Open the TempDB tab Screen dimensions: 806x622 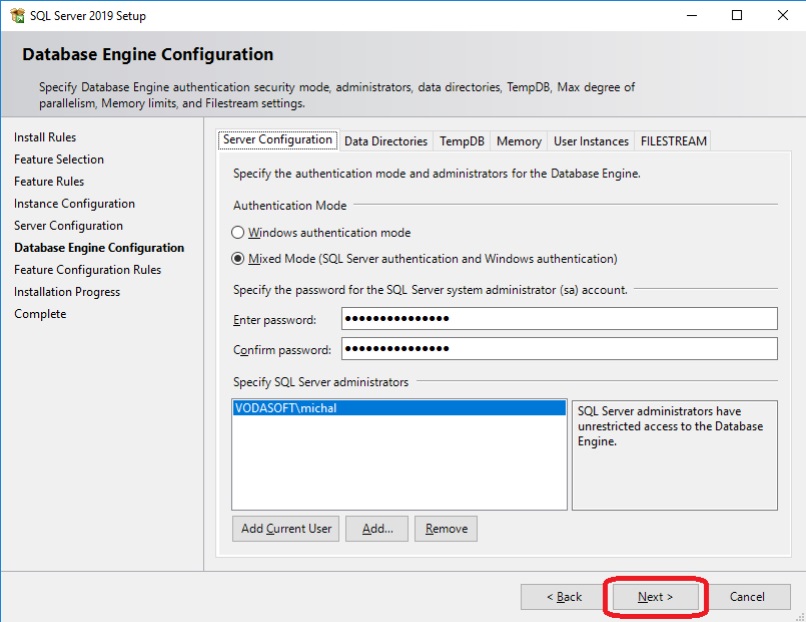tap(461, 141)
